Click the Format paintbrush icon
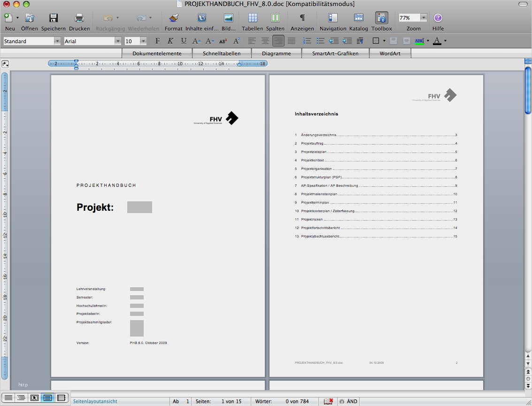Viewport: 532px width, 406px height. click(x=174, y=18)
